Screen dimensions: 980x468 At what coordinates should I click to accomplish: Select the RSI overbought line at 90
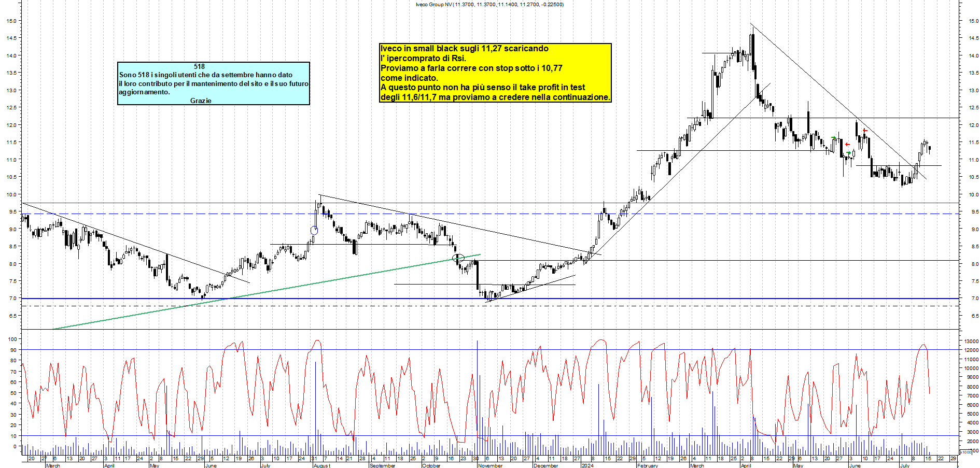click(490, 349)
